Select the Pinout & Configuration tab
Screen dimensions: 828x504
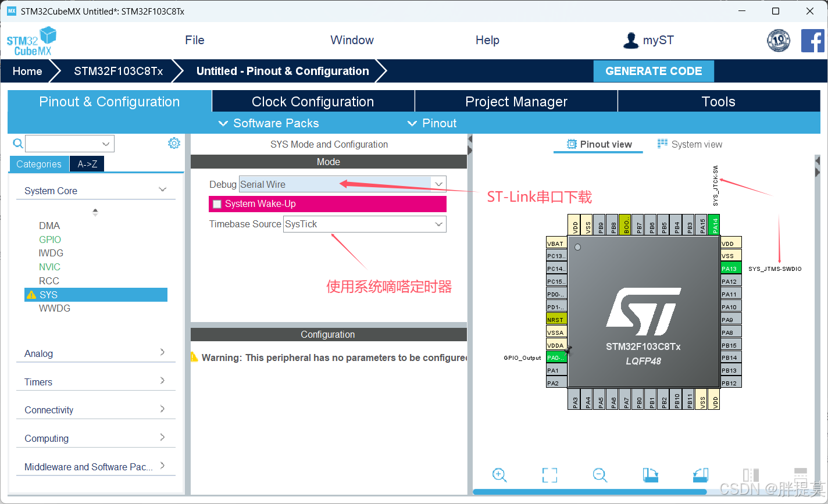(109, 101)
